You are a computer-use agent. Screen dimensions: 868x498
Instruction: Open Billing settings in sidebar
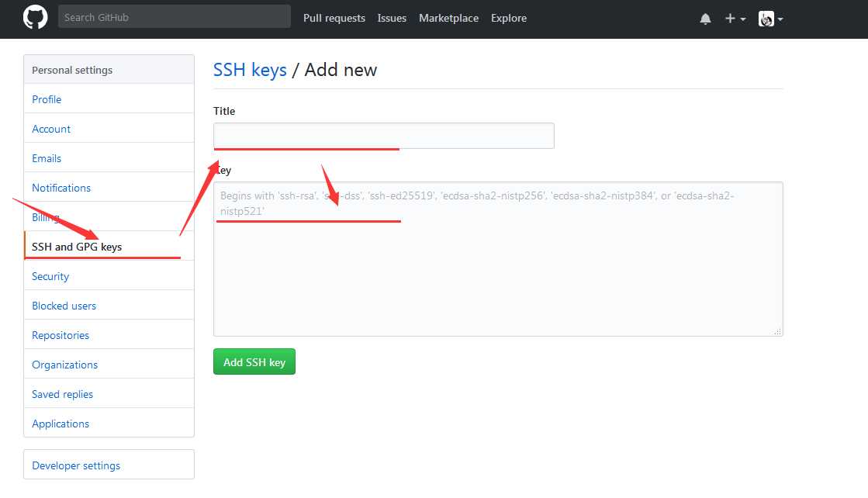tap(109, 217)
